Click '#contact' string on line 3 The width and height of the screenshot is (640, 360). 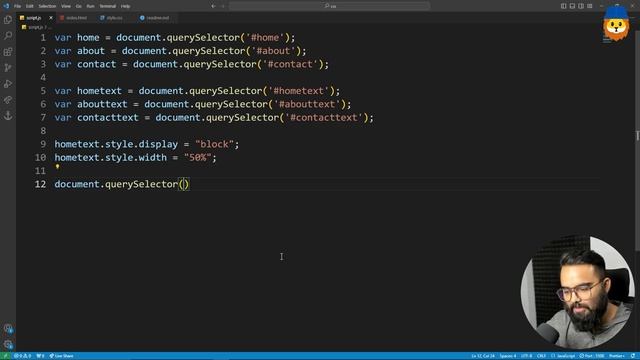pos(290,64)
